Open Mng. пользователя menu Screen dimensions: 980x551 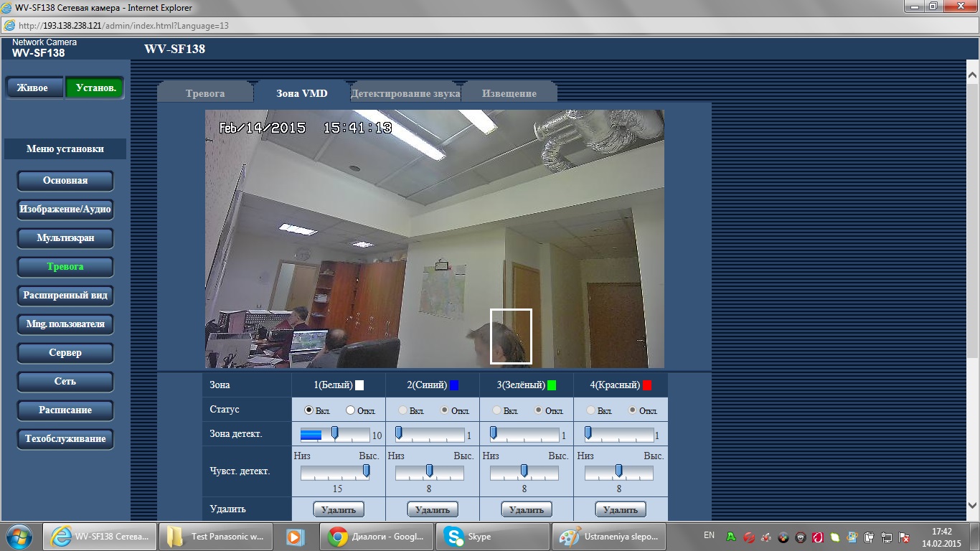65,324
